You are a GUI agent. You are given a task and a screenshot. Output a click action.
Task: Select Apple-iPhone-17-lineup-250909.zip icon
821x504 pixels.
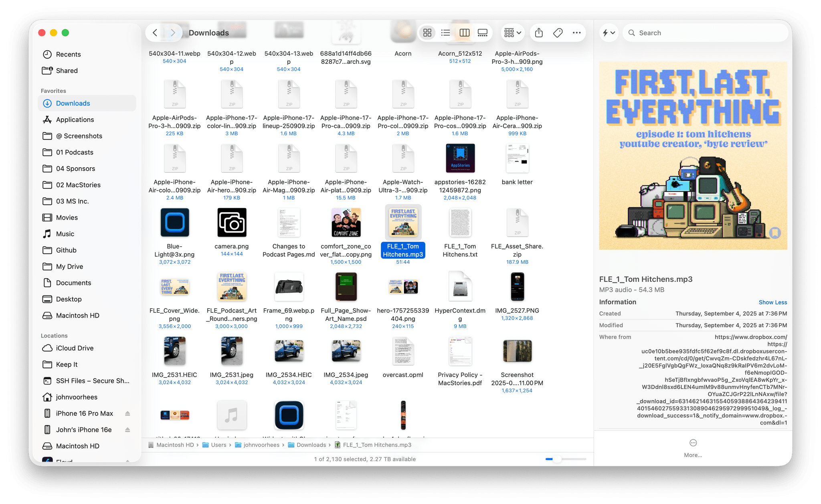coord(289,94)
